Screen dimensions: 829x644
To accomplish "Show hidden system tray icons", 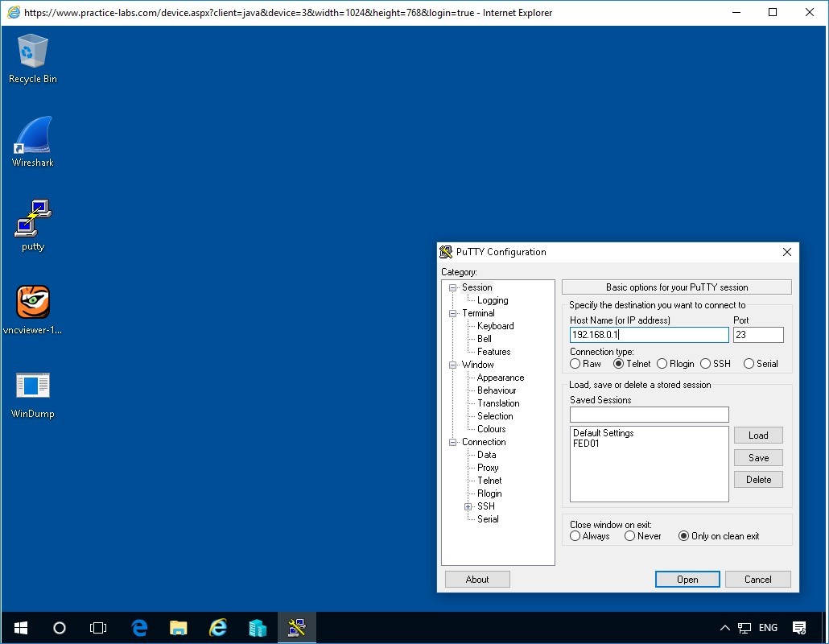I will tap(725, 628).
